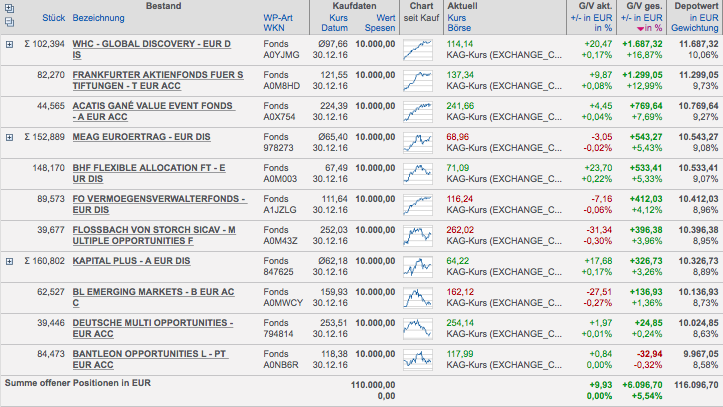
Task: Sort by WKN column header
Action: (274, 28)
